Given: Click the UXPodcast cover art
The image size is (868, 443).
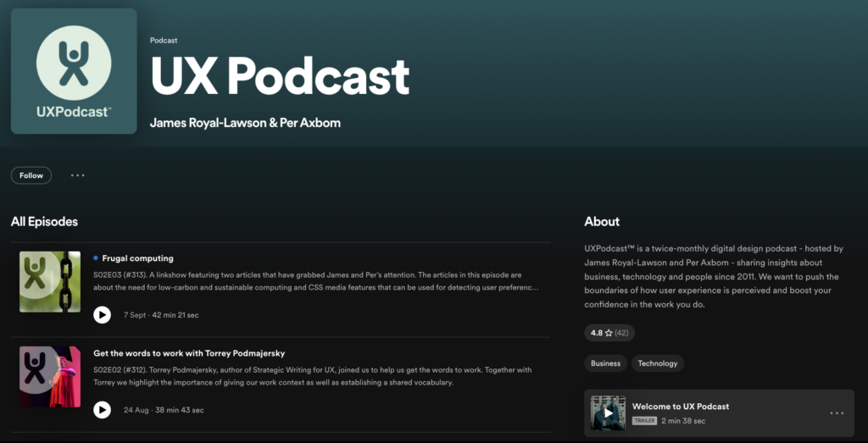Looking at the screenshot, I should coord(74,71).
